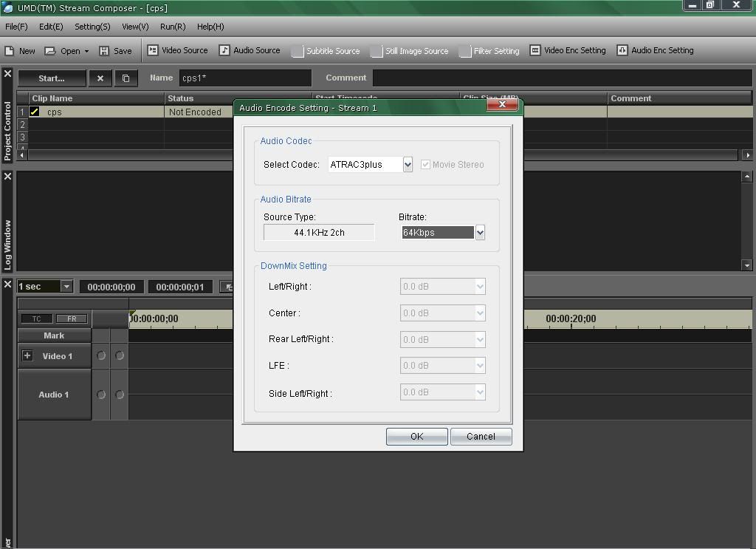Image resolution: width=756 pixels, height=549 pixels.
Task: Click the Filter Setting toolbar item
Action: click(x=489, y=51)
